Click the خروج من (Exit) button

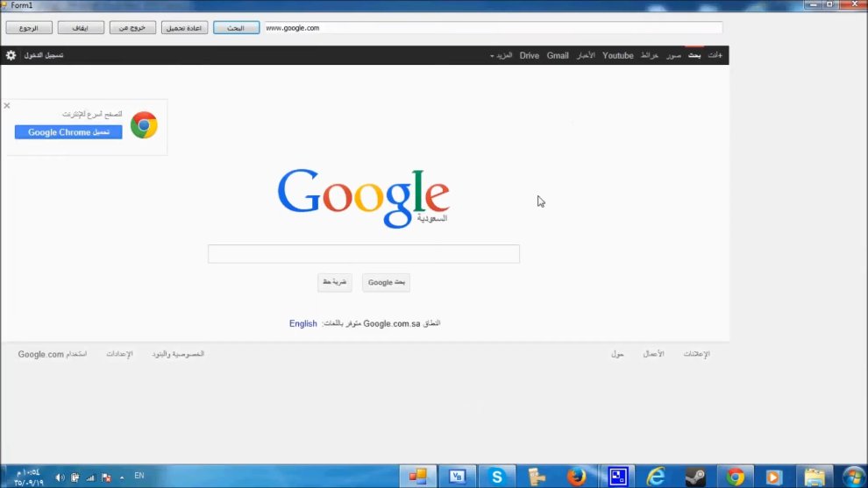[132, 28]
